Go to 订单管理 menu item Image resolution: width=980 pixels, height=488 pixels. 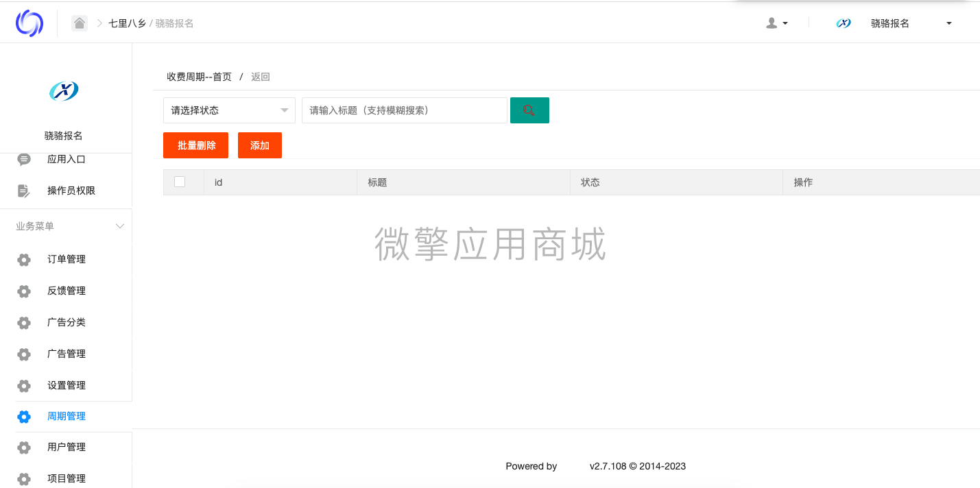coord(67,259)
